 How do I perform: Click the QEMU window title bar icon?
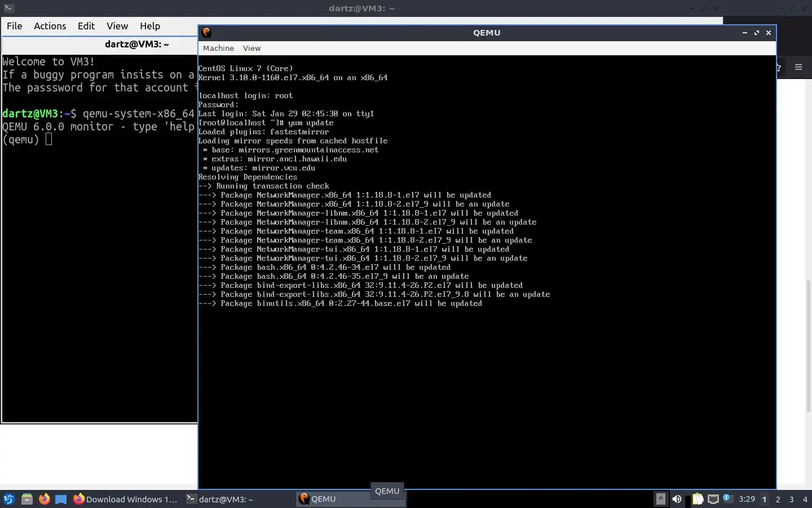pyautogui.click(x=206, y=33)
